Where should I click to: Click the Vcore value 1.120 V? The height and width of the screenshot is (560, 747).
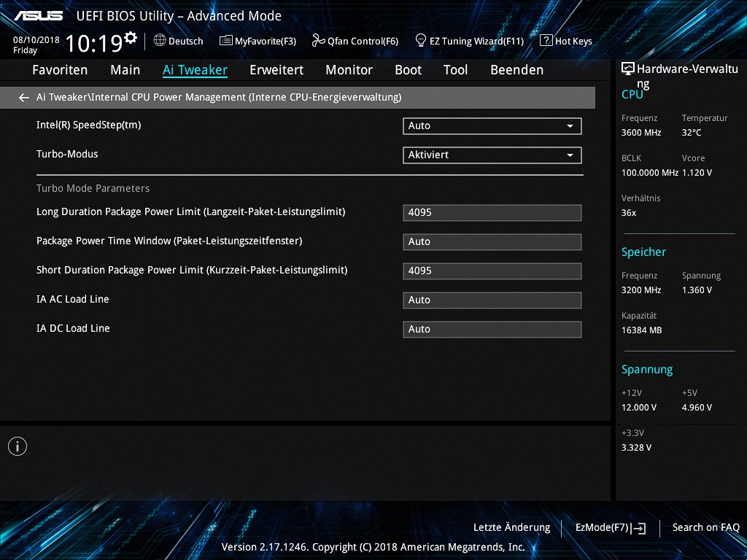click(697, 173)
